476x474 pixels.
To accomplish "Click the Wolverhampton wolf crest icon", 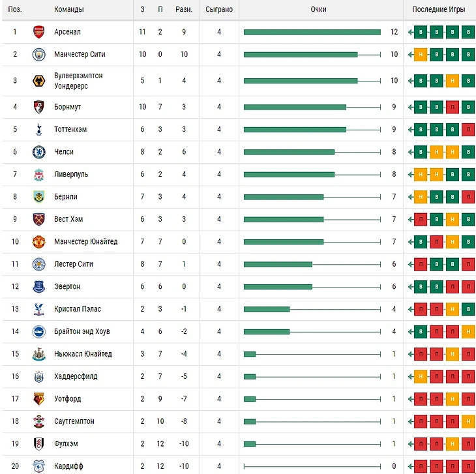I will point(38,81).
